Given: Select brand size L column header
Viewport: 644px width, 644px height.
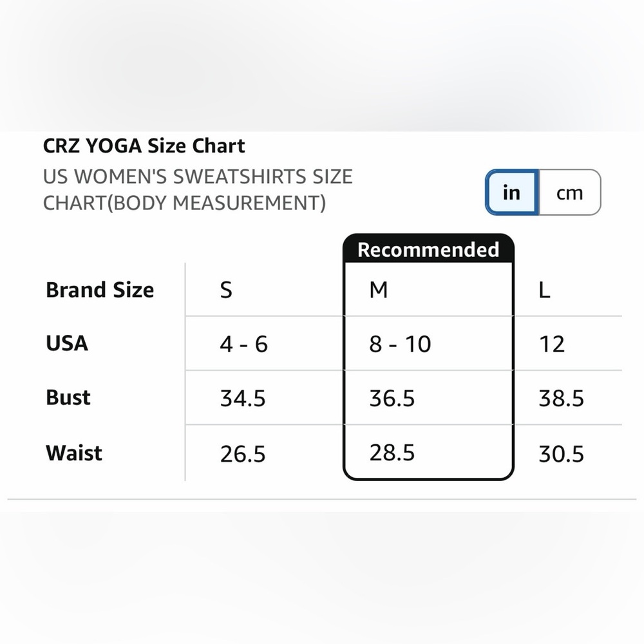Looking at the screenshot, I should [544, 290].
